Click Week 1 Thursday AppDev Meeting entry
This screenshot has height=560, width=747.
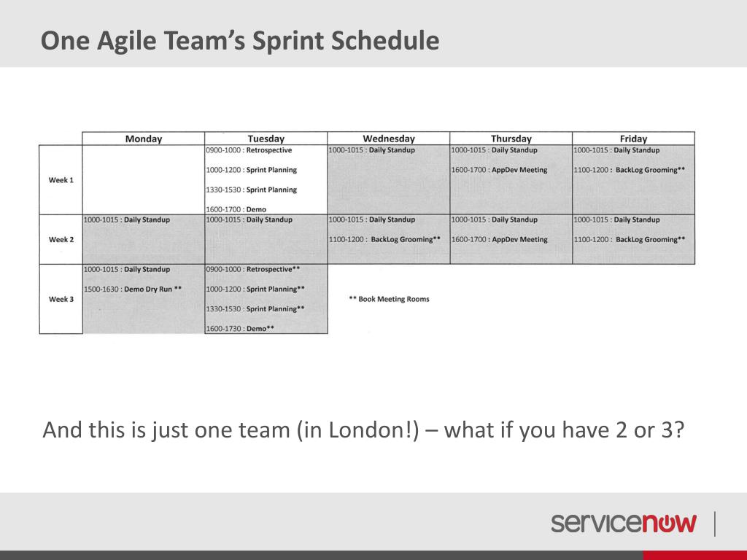[499, 169]
